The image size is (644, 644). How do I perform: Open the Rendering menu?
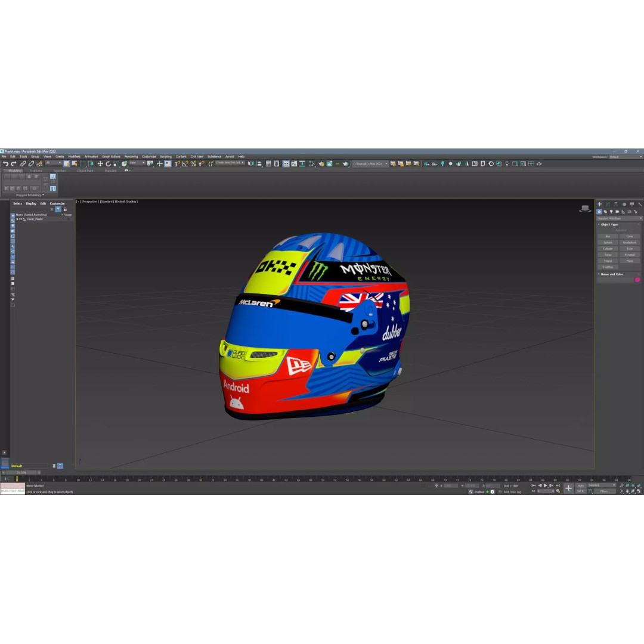pyautogui.click(x=131, y=157)
